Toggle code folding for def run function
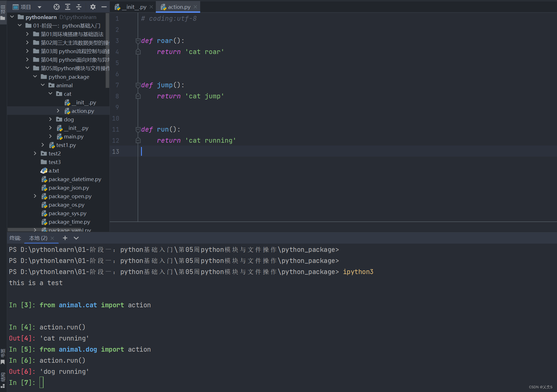 pyautogui.click(x=138, y=129)
